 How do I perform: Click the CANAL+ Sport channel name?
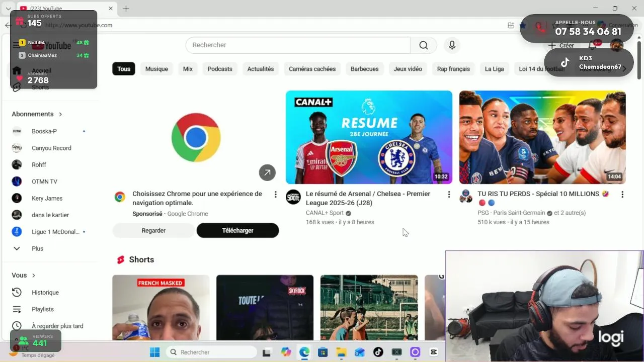pos(325,213)
